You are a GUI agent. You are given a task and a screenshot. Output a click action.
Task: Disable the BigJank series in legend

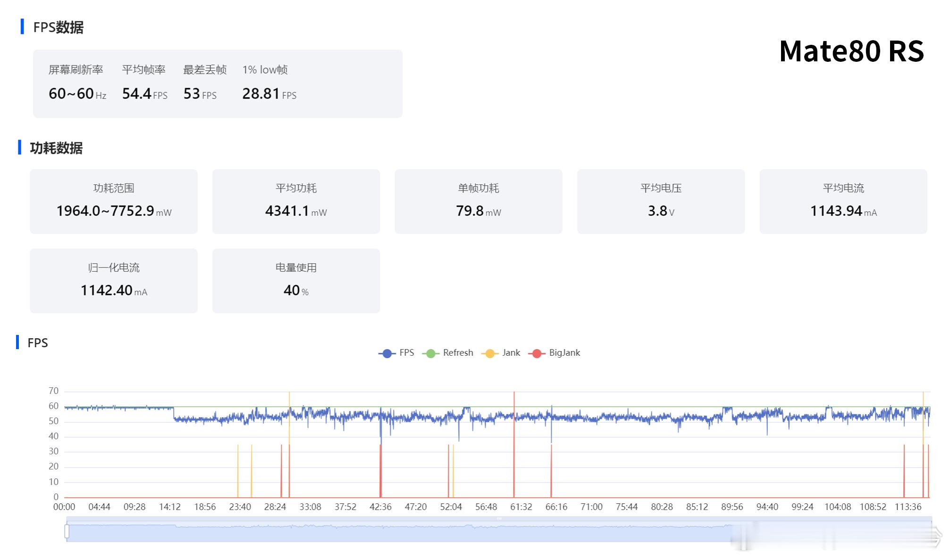pos(564,353)
